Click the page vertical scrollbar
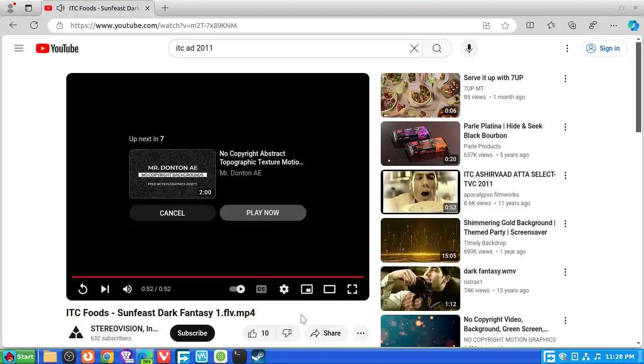The width and height of the screenshot is (644, 364). pos(639,88)
